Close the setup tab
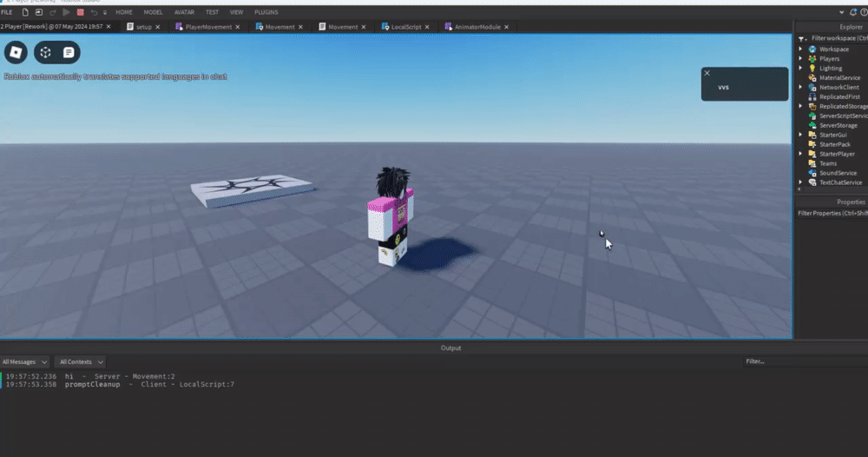The image size is (868, 457). coord(158,27)
